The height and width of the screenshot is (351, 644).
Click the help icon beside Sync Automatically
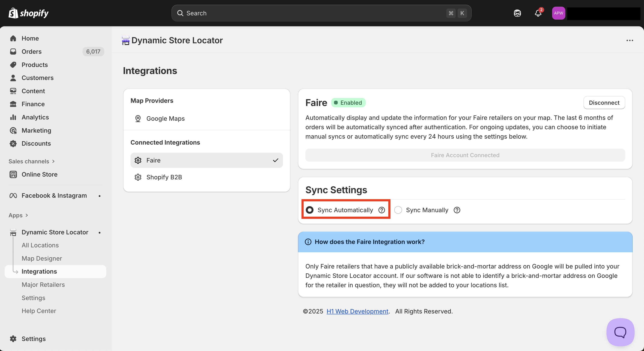(x=381, y=210)
